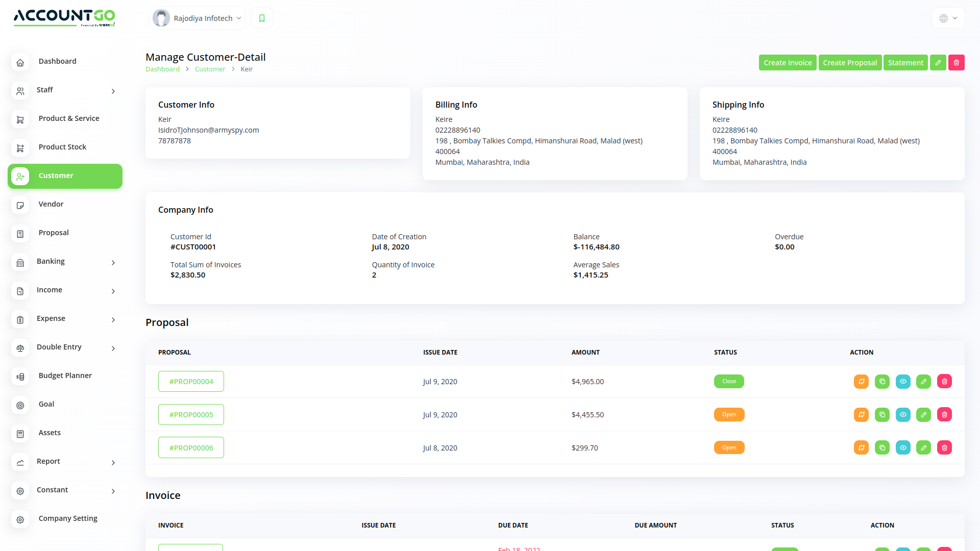980x551 pixels.
Task: Click the red delete customer icon
Action: point(956,63)
